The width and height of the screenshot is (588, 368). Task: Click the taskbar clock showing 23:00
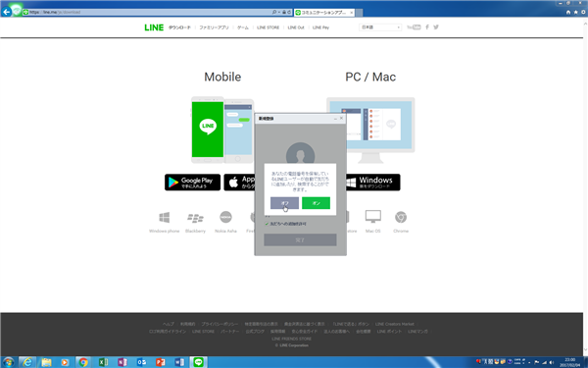point(570,362)
